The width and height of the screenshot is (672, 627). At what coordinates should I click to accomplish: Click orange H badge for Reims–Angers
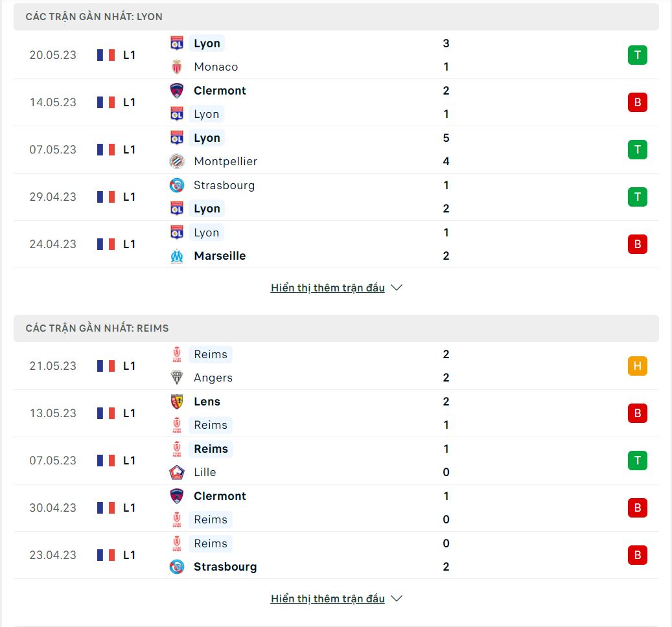(637, 366)
